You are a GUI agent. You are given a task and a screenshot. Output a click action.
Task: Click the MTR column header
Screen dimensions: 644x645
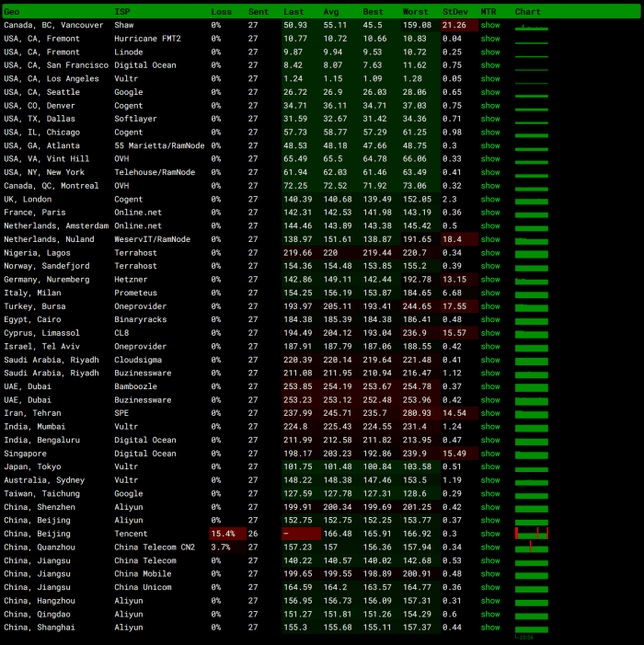click(489, 12)
